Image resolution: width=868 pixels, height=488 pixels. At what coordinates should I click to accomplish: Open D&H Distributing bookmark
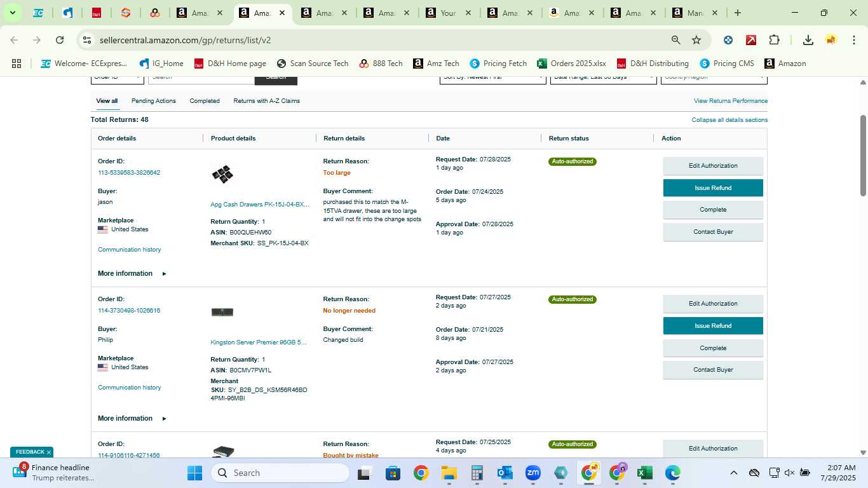pos(653,64)
